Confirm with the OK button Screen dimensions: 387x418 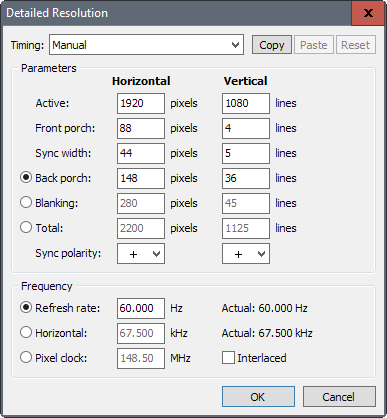[x=258, y=397]
